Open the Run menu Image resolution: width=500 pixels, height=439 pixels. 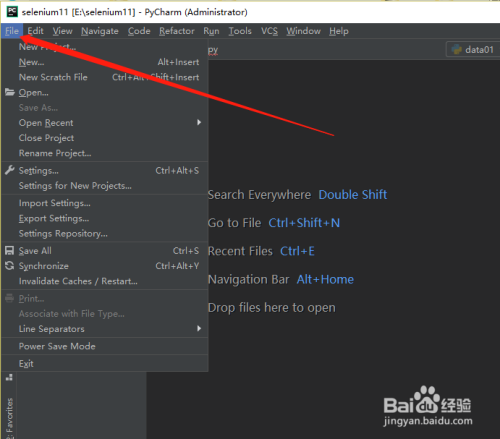(211, 31)
